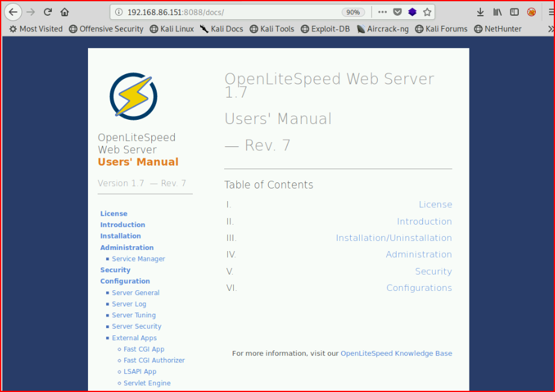Visit the OpenLiteSpeed Knowledge Base link
Image resolution: width=555 pixels, height=392 pixels.
[397, 353]
